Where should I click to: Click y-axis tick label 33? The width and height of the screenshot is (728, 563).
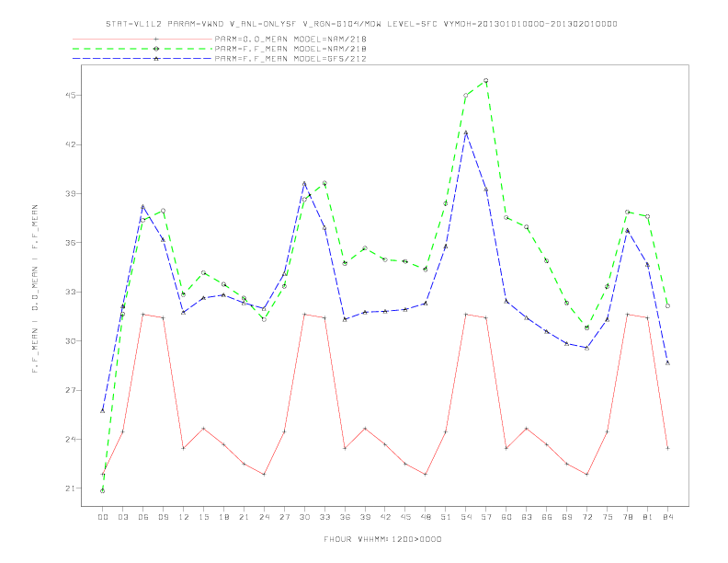pos(70,292)
